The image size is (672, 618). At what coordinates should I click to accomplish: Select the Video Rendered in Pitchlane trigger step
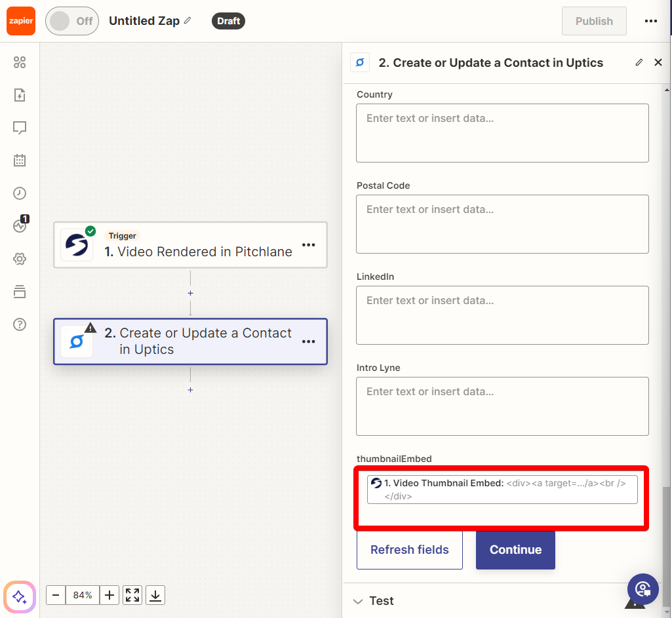[x=190, y=245]
